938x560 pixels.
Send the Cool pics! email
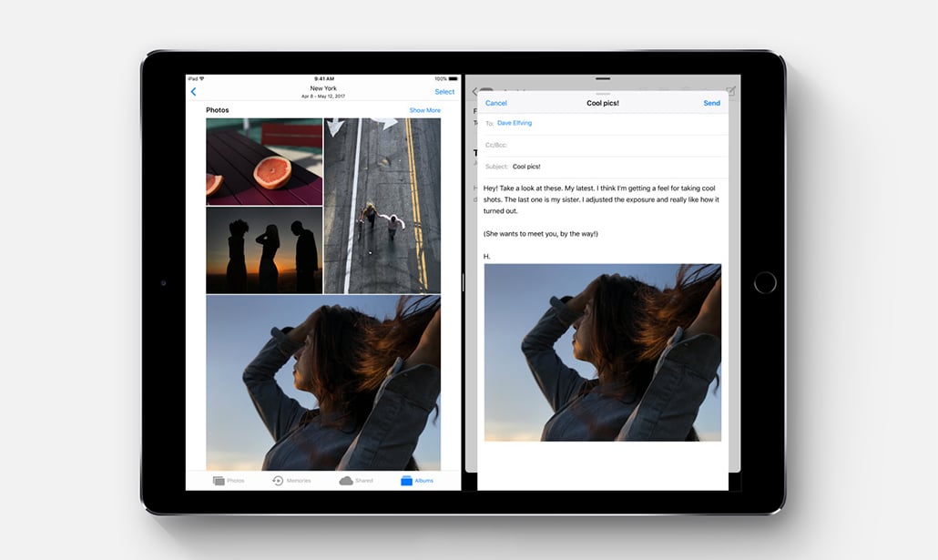coord(711,103)
